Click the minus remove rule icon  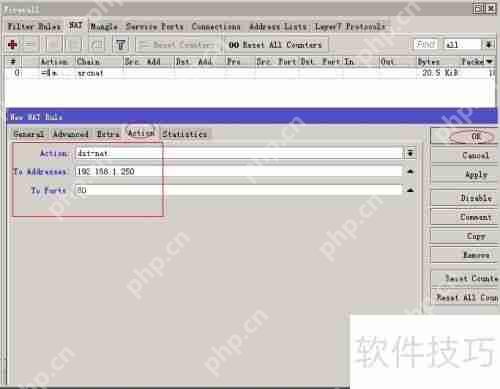click(29, 44)
